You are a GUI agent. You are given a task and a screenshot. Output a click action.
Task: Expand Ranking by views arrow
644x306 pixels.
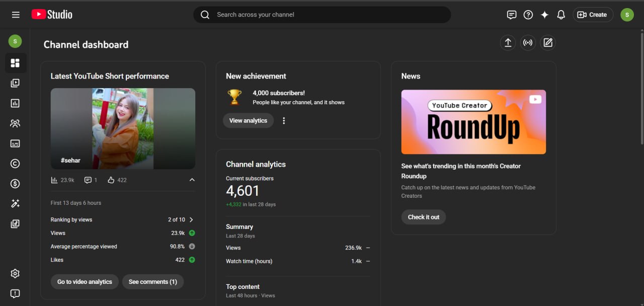pos(191,220)
